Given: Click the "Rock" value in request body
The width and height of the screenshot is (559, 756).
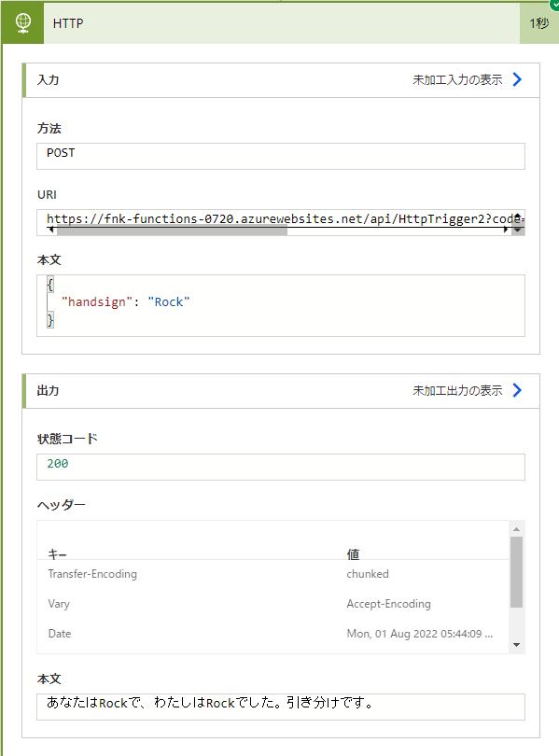Looking at the screenshot, I should click(169, 301).
